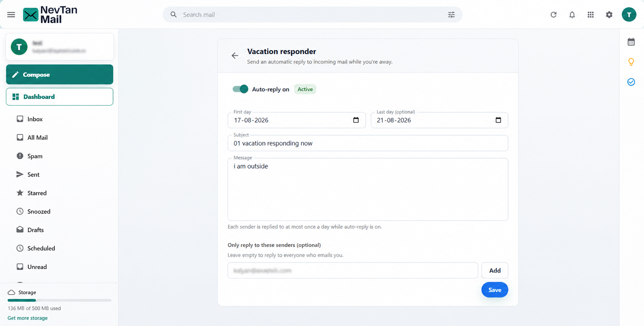This screenshot has height=326, width=644.
Task: Click the Compose button
Action: [x=60, y=75]
